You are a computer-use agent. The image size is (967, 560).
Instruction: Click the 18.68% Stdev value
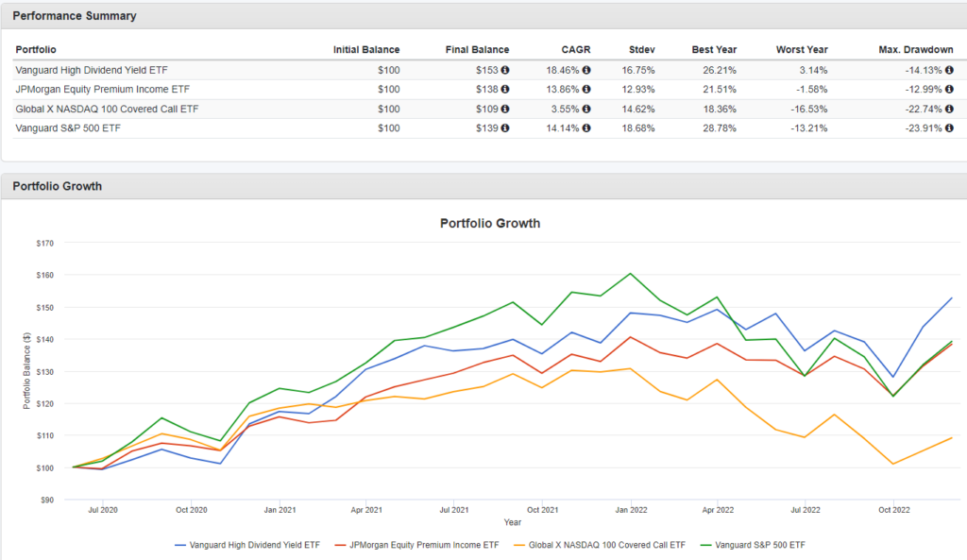pyautogui.click(x=638, y=128)
